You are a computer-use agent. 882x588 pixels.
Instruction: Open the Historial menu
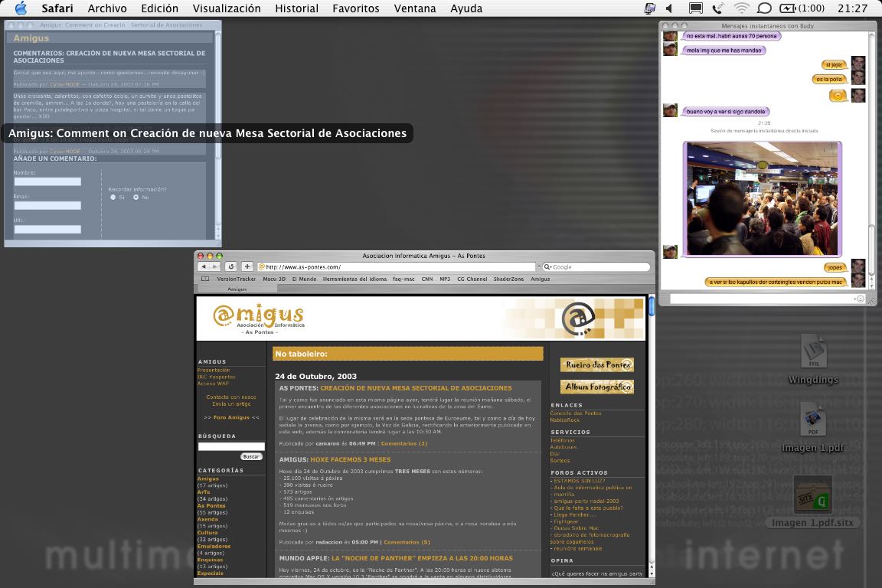point(296,8)
